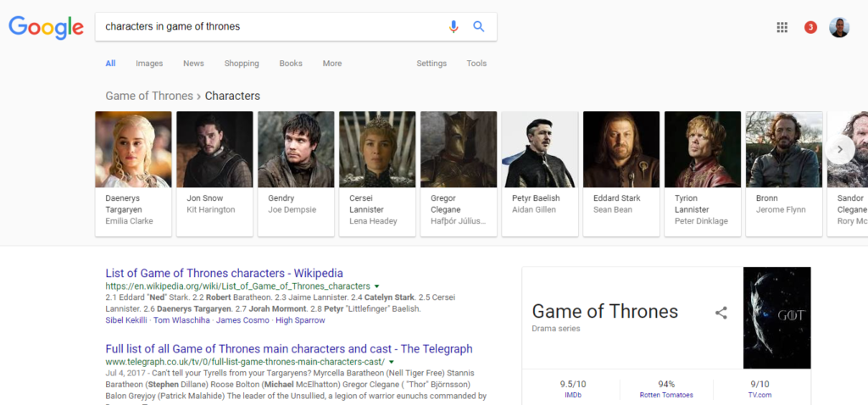Select the Petyr Baelish character card

[540, 174]
